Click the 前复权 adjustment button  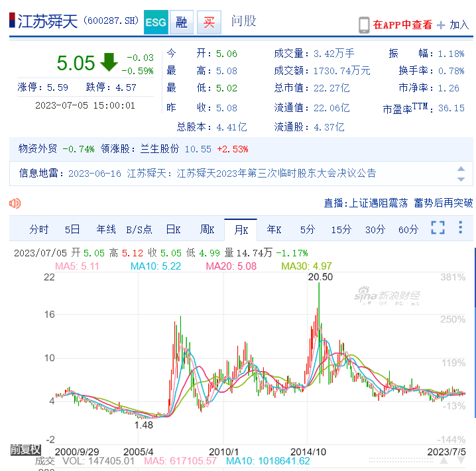pos(25,450)
